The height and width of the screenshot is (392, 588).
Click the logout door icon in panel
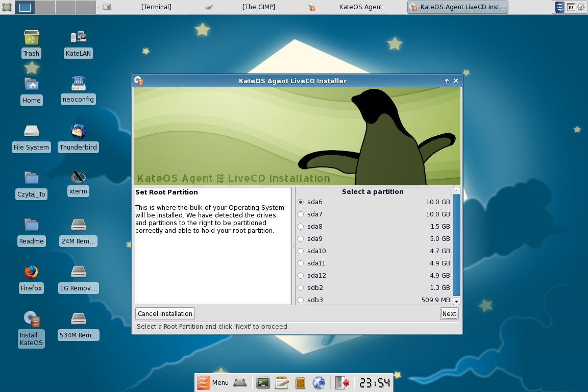click(342, 383)
